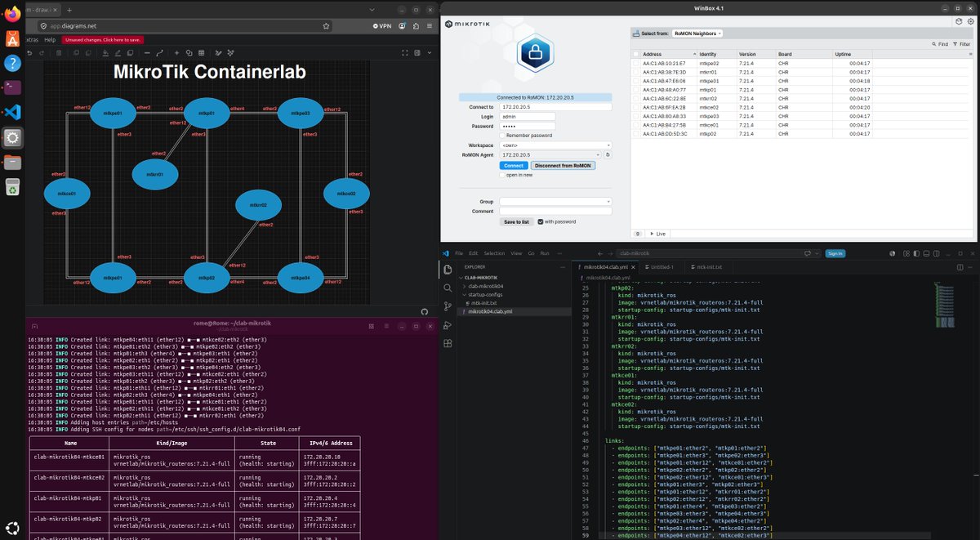Click the VS Code Sign In button
The width and height of the screenshot is (980, 540).
(835, 254)
